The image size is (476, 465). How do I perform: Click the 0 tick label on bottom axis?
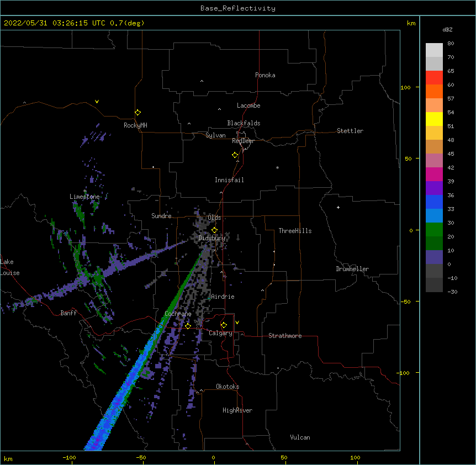213,457
